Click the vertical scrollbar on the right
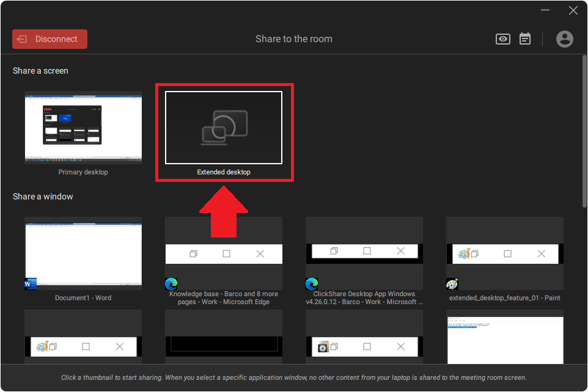588x392 pixels. click(584, 134)
